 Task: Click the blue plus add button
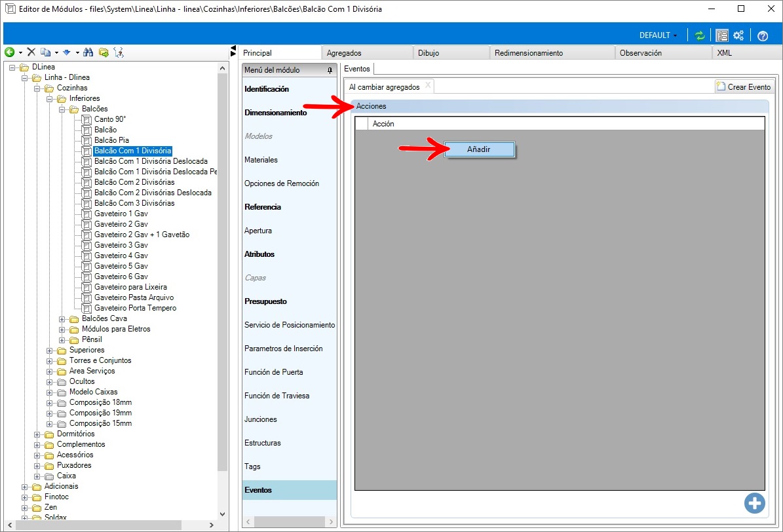pyautogui.click(x=755, y=503)
